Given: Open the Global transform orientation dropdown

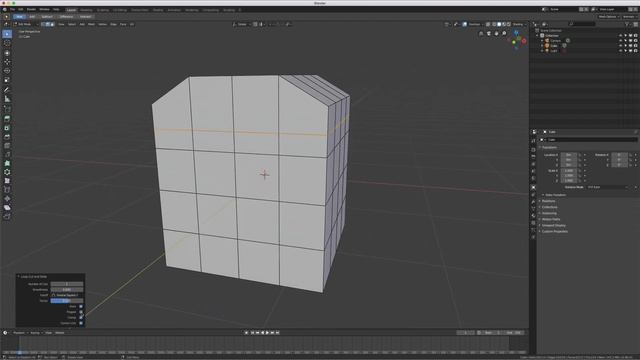Looking at the screenshot, I should [x=241, y=24].
